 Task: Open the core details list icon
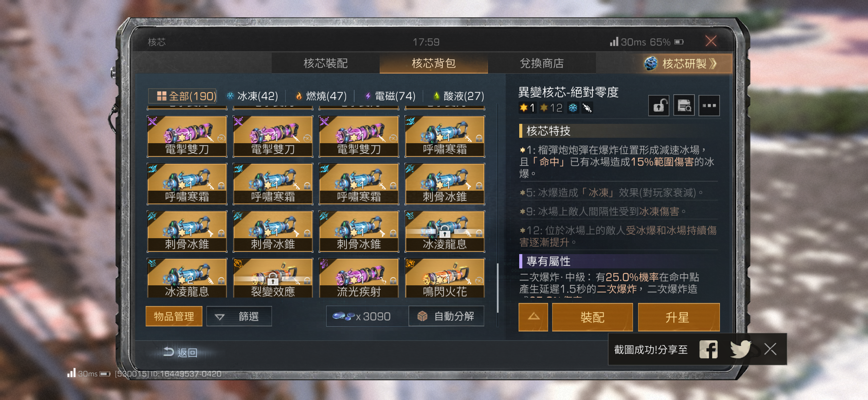(x=684, y=106)
